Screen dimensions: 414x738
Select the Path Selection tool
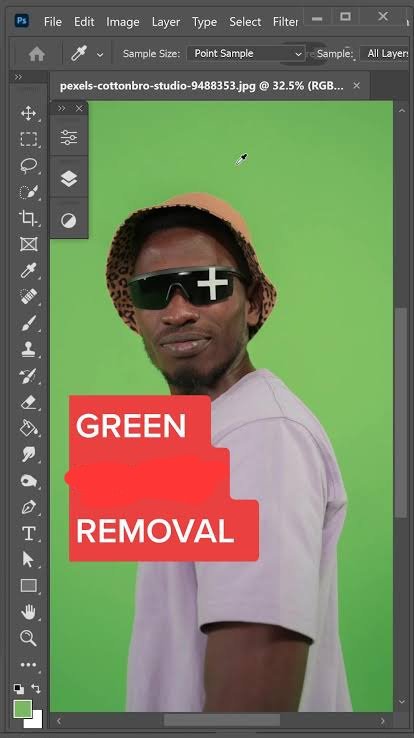tap(28, 559)
